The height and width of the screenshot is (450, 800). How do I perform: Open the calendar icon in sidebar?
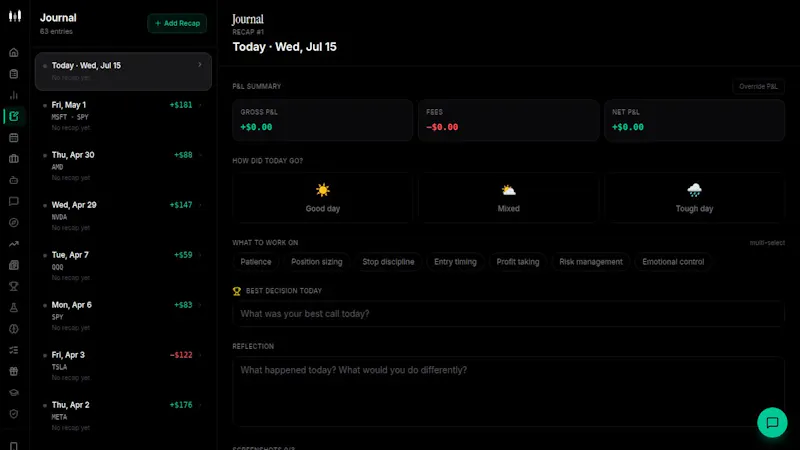14,138
